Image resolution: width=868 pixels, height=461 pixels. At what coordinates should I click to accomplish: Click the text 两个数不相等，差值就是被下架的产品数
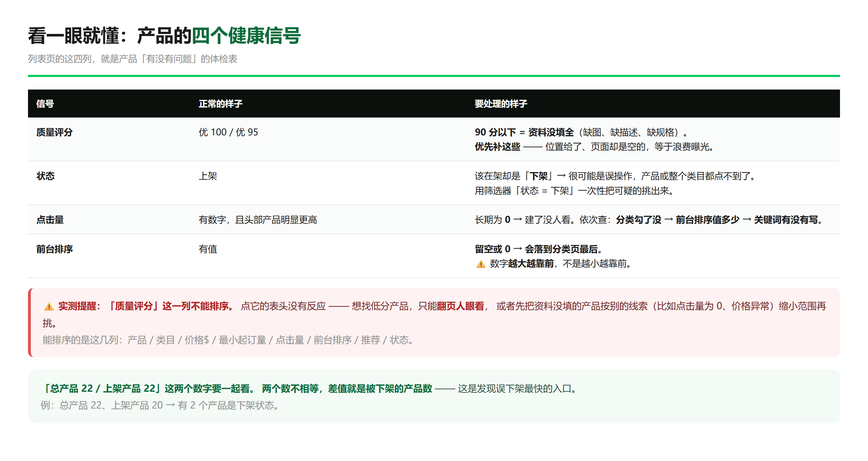(347, 389)
